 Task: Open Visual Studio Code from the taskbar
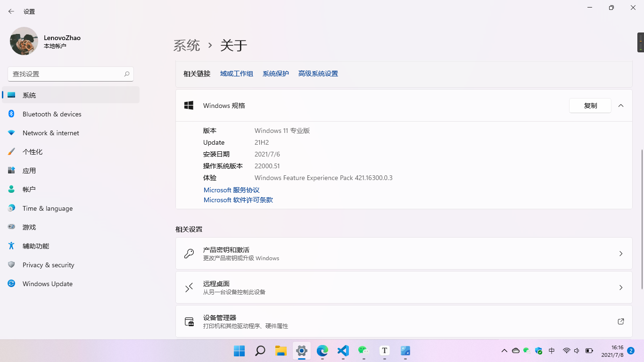343,351
